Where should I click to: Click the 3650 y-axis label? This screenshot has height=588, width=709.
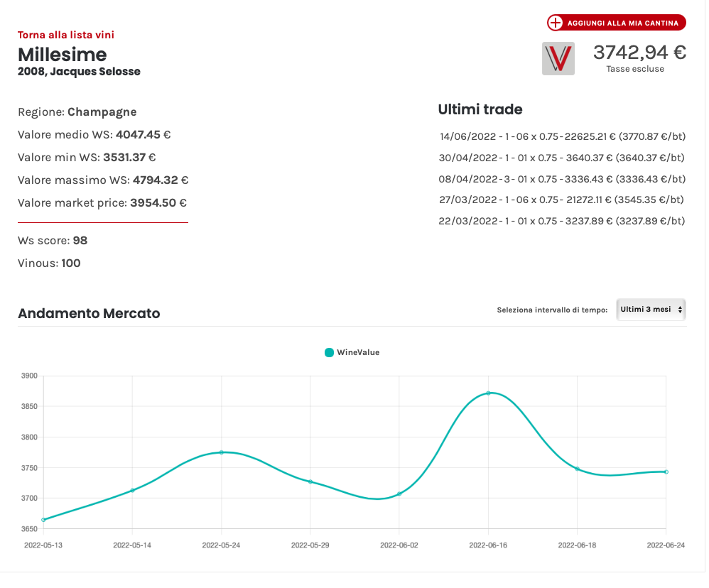(x=29, y=529)
